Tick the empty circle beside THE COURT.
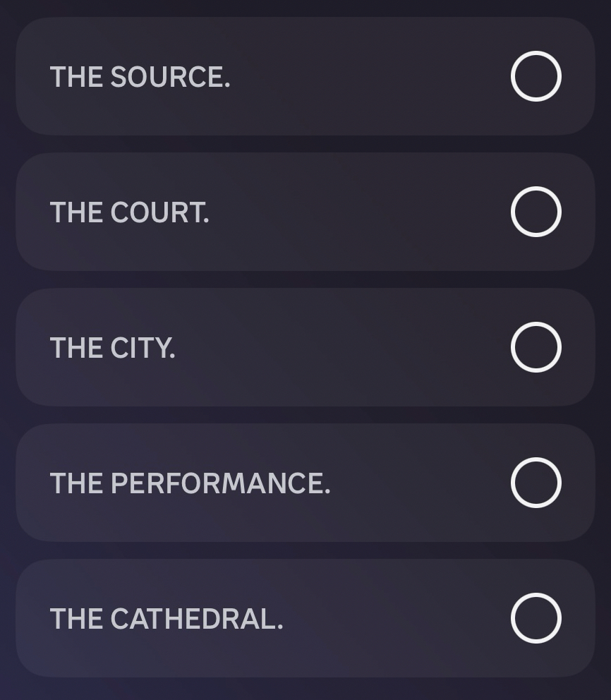 pos(536,212)
